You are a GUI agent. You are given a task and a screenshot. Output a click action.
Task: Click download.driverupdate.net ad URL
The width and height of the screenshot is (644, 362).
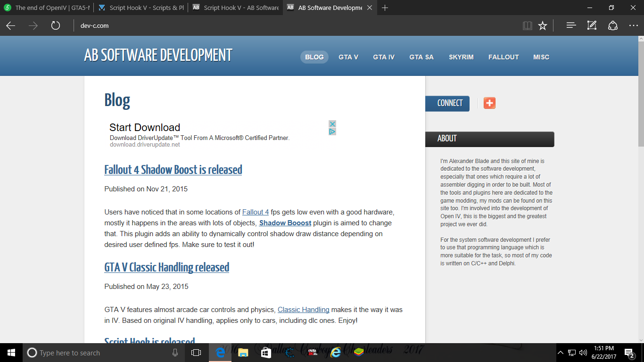(145, 145)
